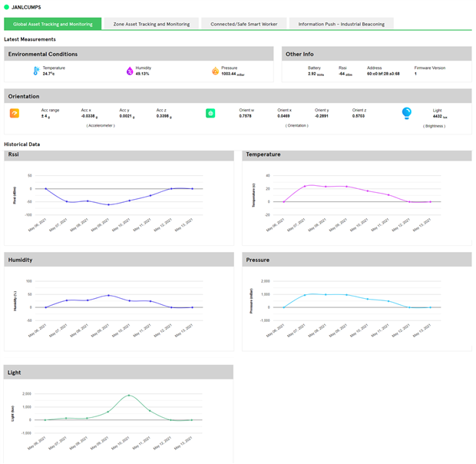Open the Connected/Safe Smart Worker tab

[244, 24]
